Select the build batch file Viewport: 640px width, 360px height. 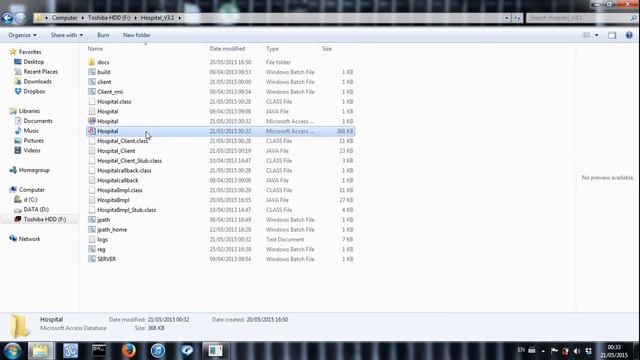point(104,72)
